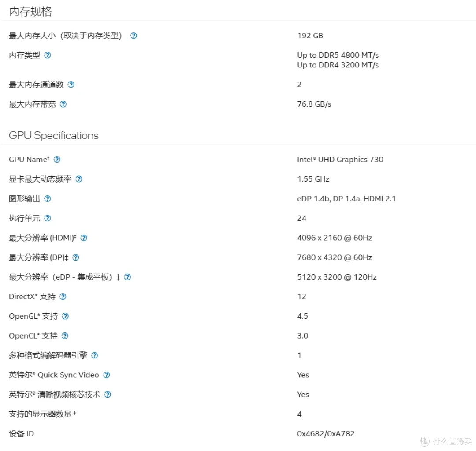Click the 192 GB memory value
The image size is (476, 451).
point(310,36)
